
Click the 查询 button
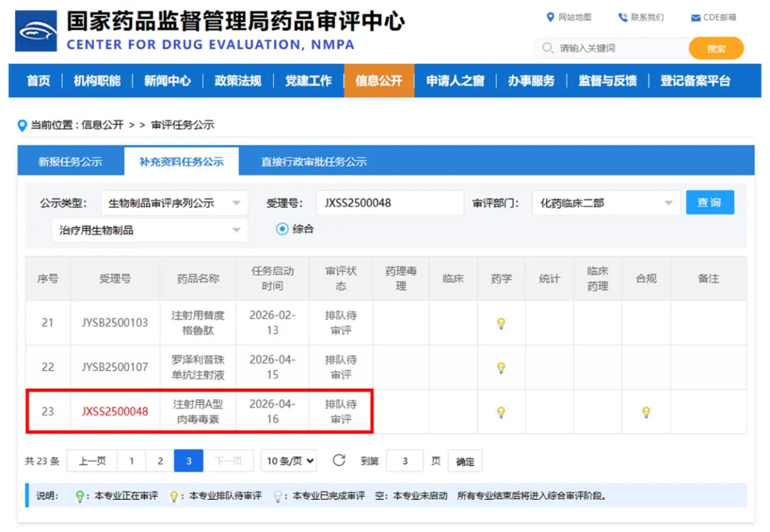point(710,203)
